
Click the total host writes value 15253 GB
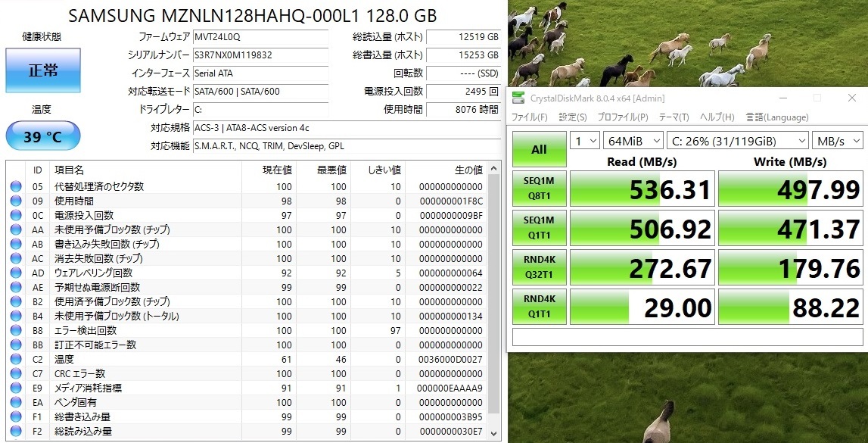(x=463, y=55)
